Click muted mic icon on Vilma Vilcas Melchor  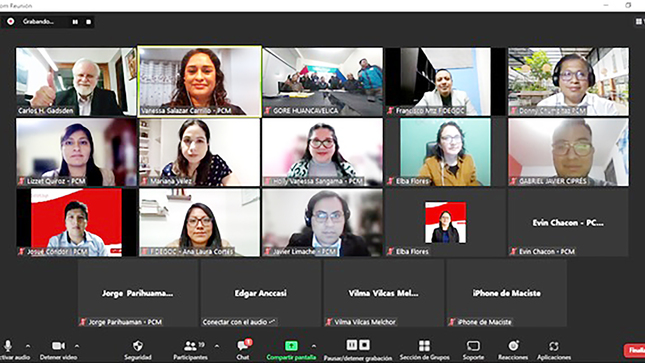(329, 322)
